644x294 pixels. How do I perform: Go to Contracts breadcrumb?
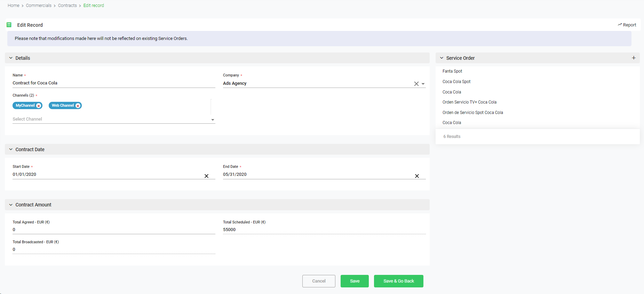tap(67, 6)
